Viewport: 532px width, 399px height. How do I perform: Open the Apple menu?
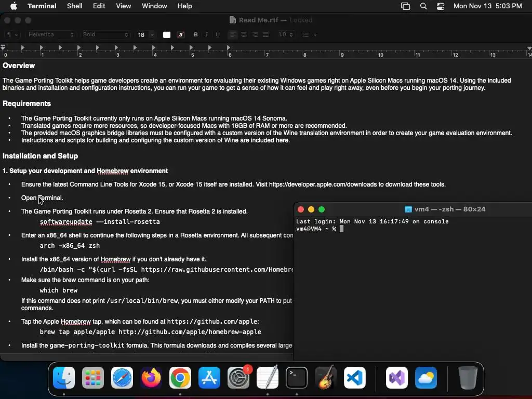(14, 6)
